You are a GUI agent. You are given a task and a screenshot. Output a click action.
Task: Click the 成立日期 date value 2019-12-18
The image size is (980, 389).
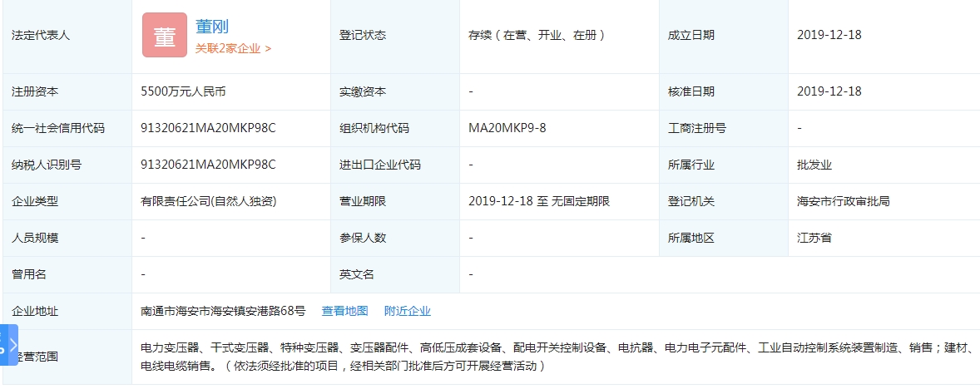829,35
